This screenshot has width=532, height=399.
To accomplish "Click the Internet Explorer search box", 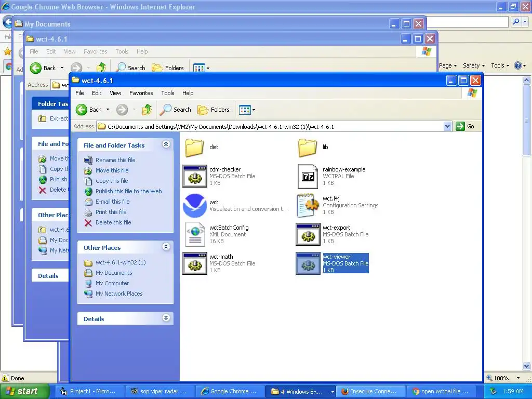I will (468, 22).
